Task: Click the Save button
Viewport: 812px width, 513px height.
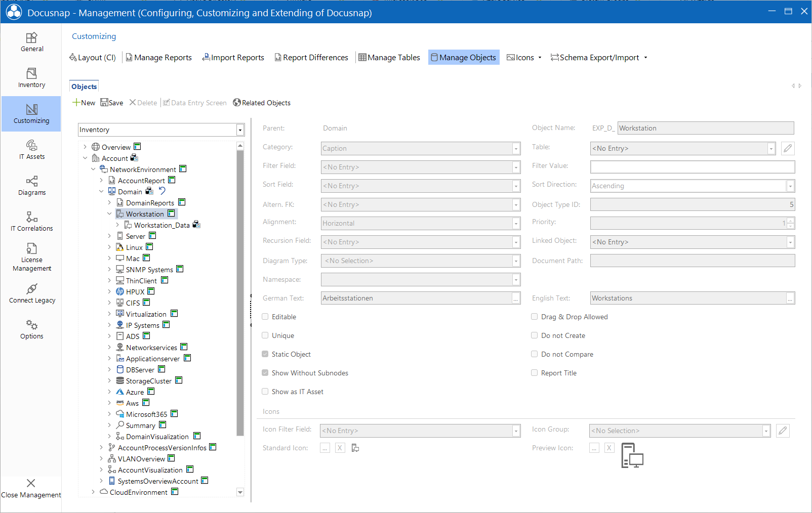Action: coord(112,103)
